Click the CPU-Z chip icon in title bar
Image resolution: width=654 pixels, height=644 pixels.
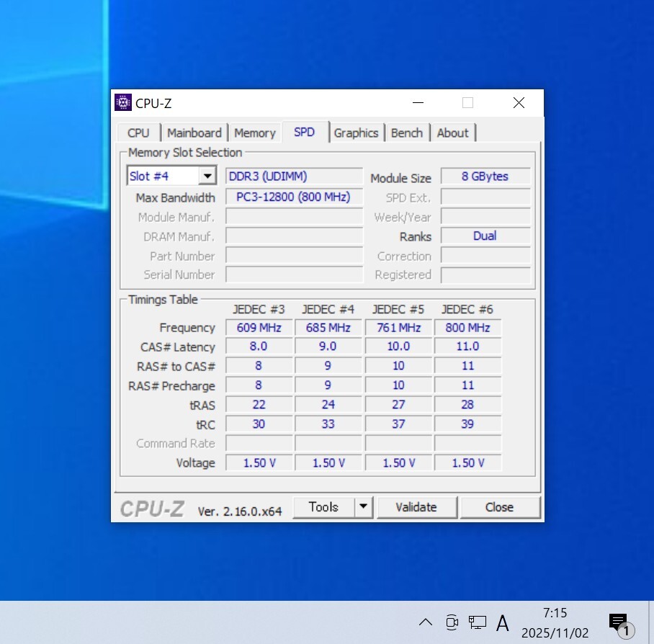(123, 103)
